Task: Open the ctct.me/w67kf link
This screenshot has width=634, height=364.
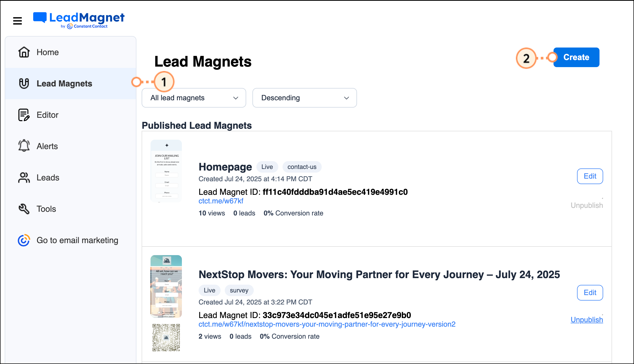Action: tap(221, 201)
